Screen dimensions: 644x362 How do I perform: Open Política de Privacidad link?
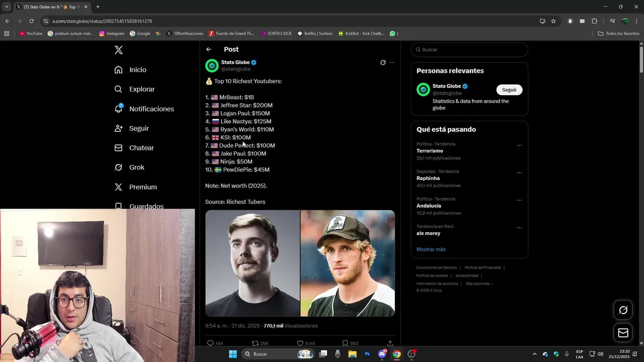coord(482,267)
